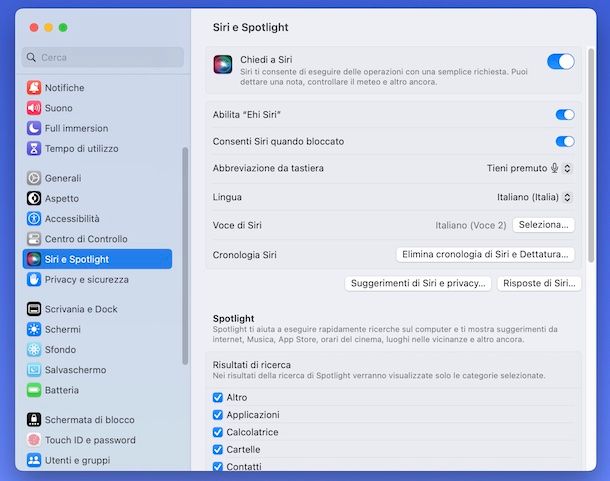
Task: Click the Sfondo wallpaper icon
Action: point(34,349)
